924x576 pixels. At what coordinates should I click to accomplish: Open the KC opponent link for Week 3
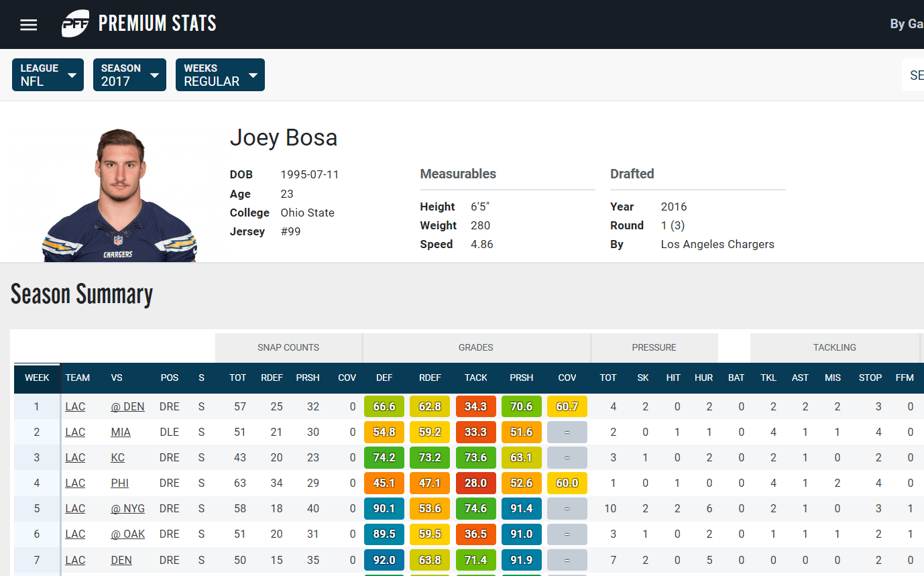[117, 457]
